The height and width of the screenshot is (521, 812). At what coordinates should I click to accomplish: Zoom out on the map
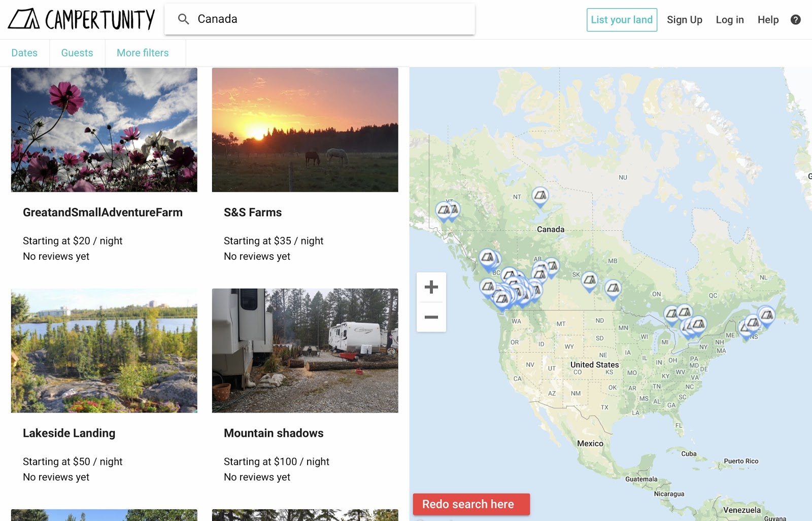pos(431,317)
